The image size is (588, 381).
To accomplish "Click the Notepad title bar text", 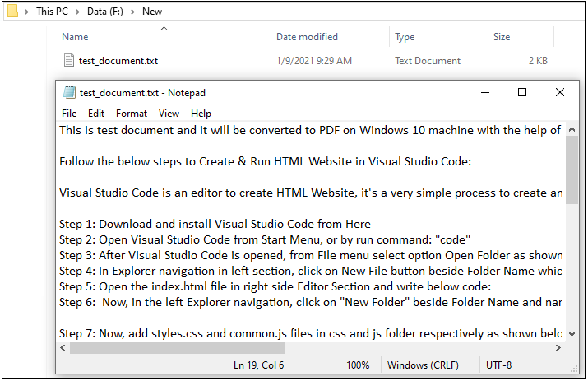I will coord(142,93).
